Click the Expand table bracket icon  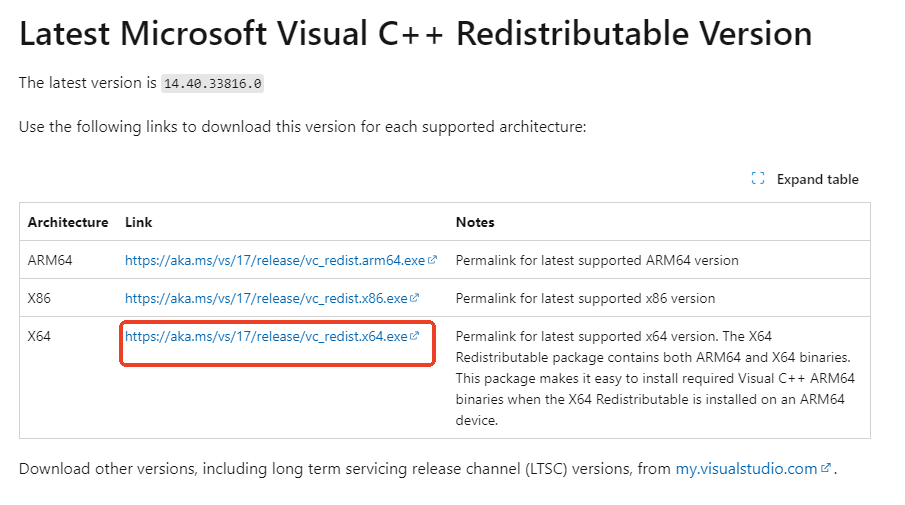click(758, 178)
